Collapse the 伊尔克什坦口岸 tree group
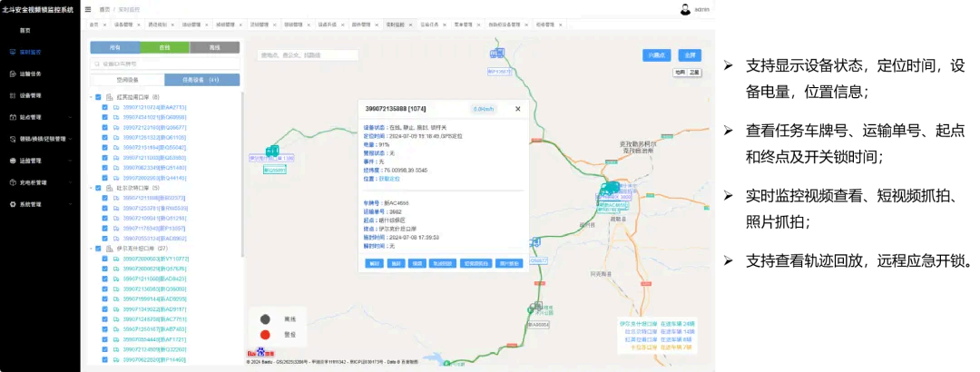The height and width of the screenshot is (372, 980). (91, 249)
